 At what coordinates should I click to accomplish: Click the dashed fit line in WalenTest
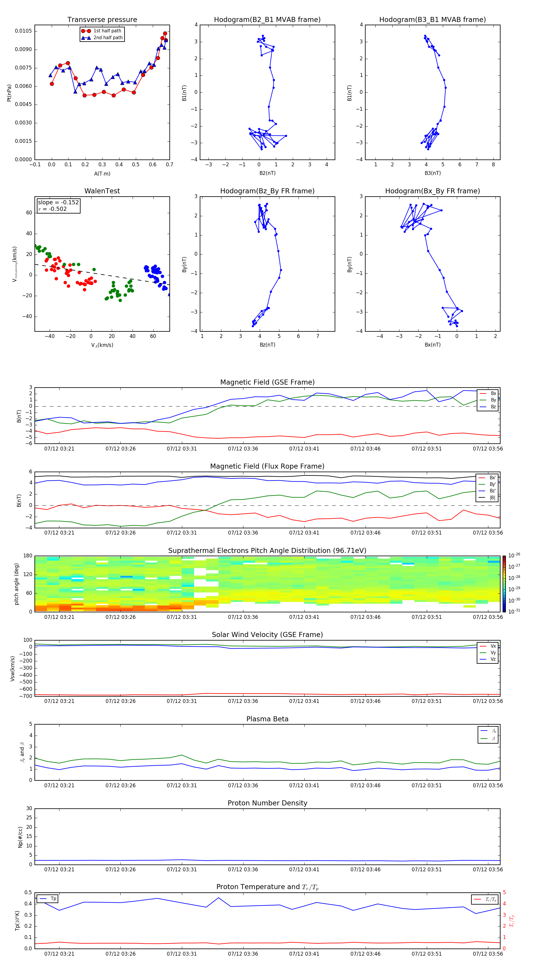(102, 274)
